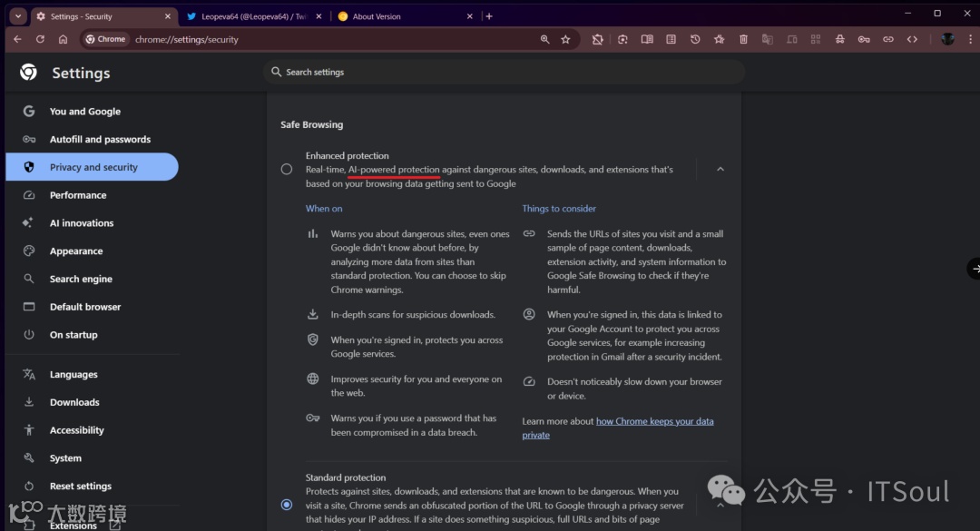980x531 pixels.
Task: Click the home button icon
Action: (x=64, y=39)
